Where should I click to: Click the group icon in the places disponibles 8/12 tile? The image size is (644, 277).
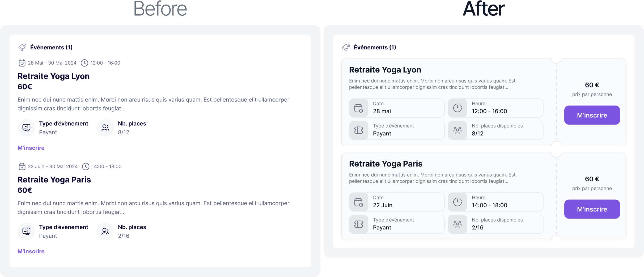457,130
